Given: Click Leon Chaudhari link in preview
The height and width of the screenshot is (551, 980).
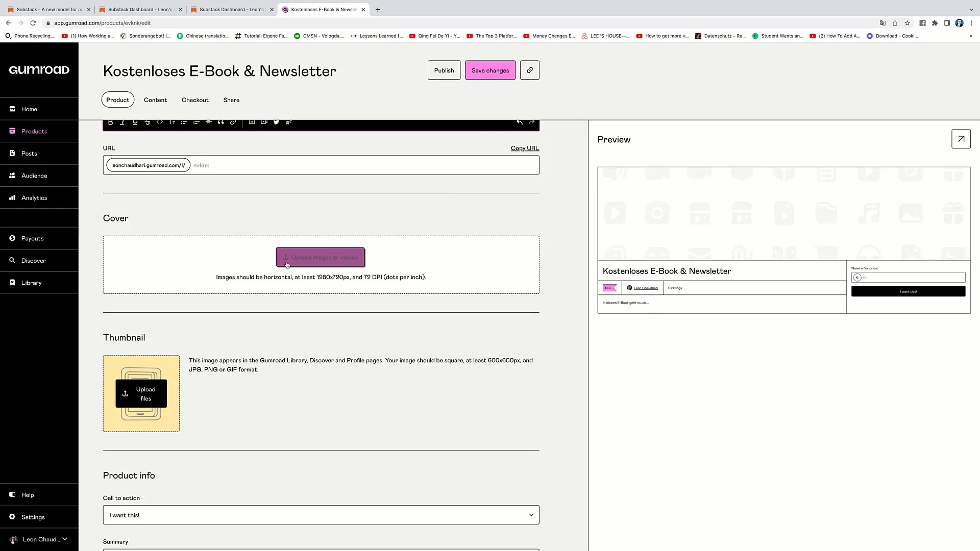Looking at the screenshot, I should [645, 288].
